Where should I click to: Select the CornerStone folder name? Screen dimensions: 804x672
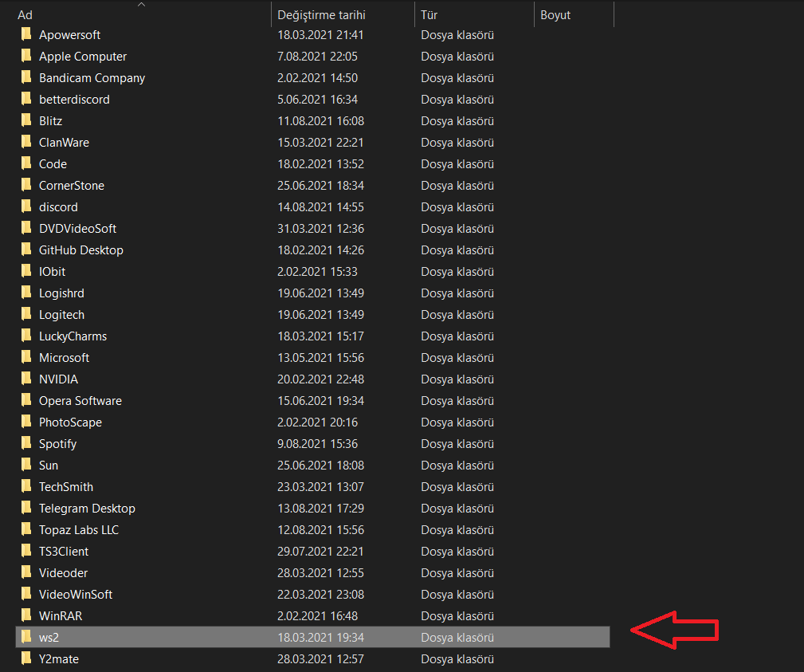(x=72, y=186)
